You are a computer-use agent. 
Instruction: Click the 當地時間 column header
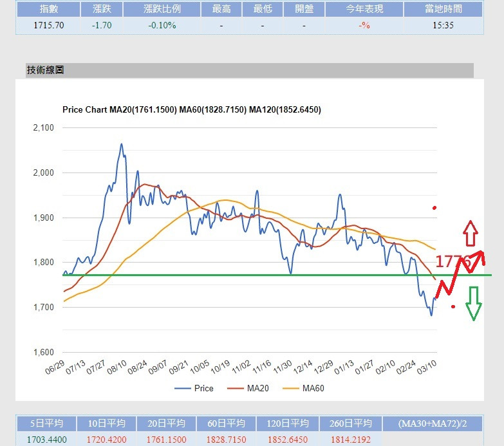pyautogui.click(x=443, y=8)
